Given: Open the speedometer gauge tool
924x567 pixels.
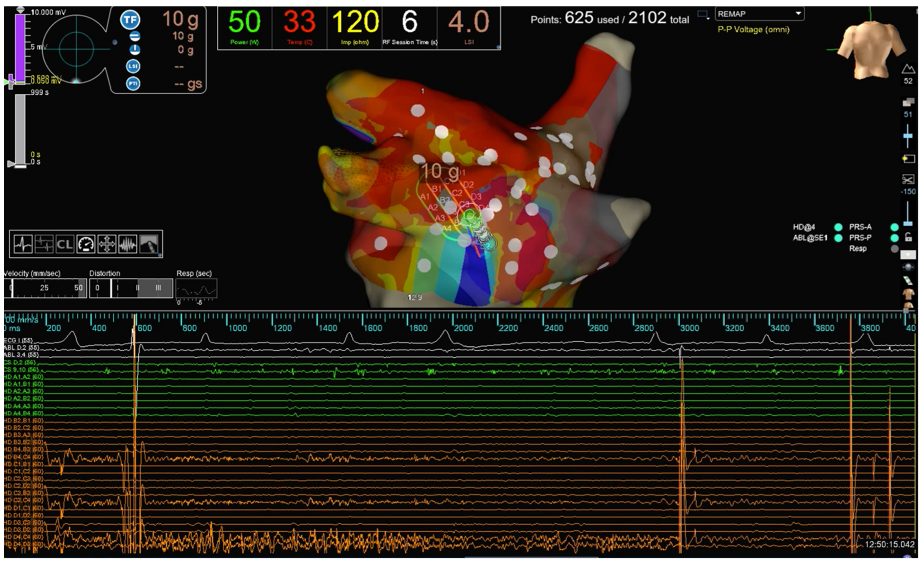Looking at the screenshot, I should click(86, 244).
